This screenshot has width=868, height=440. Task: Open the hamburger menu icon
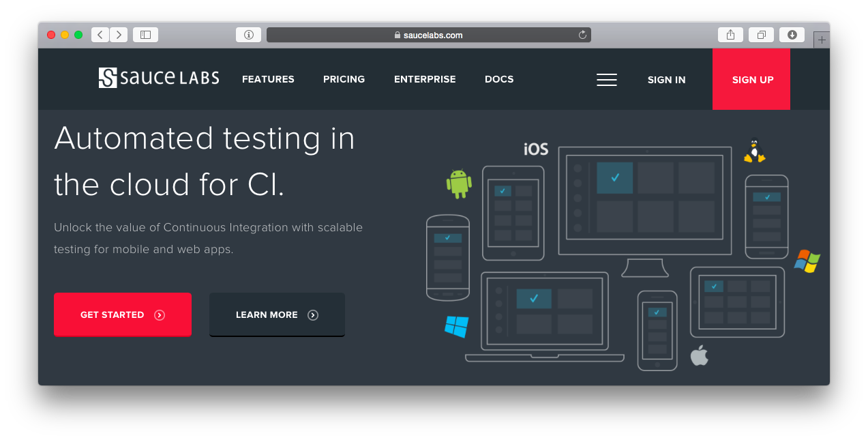point(607,80)
